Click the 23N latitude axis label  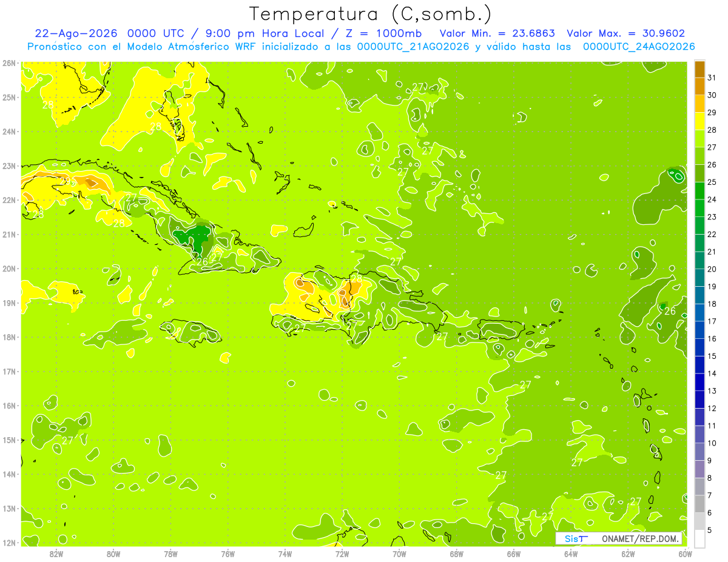click(x=9, y=166)
